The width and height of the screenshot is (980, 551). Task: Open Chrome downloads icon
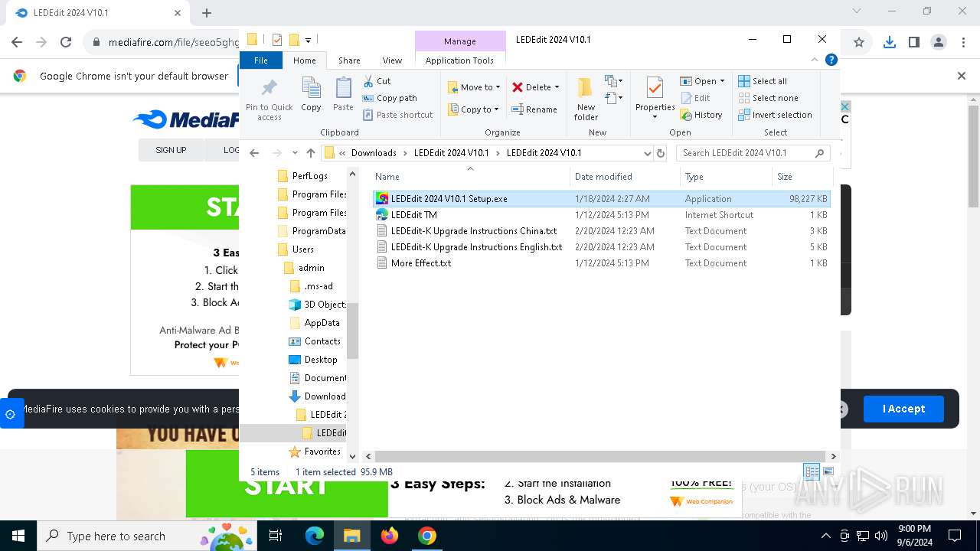(889, 43)
